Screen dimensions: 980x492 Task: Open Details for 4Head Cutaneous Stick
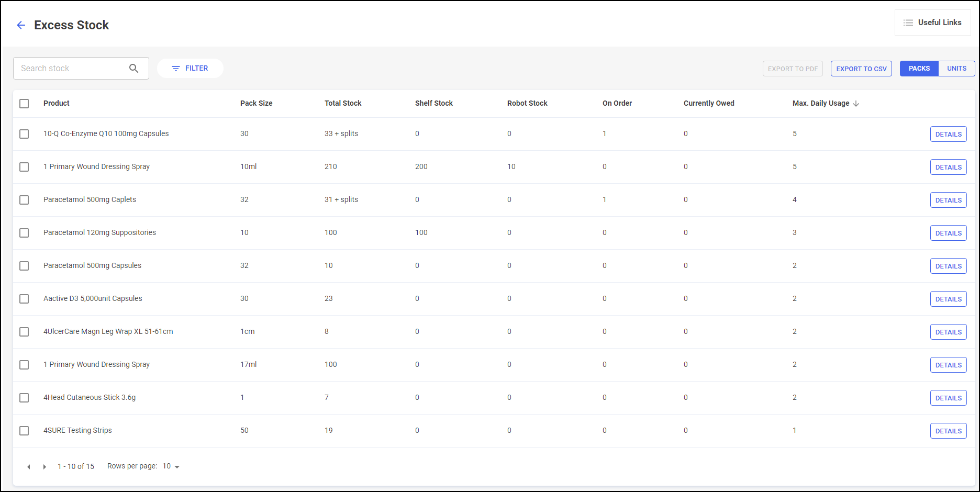pos(948,398)
